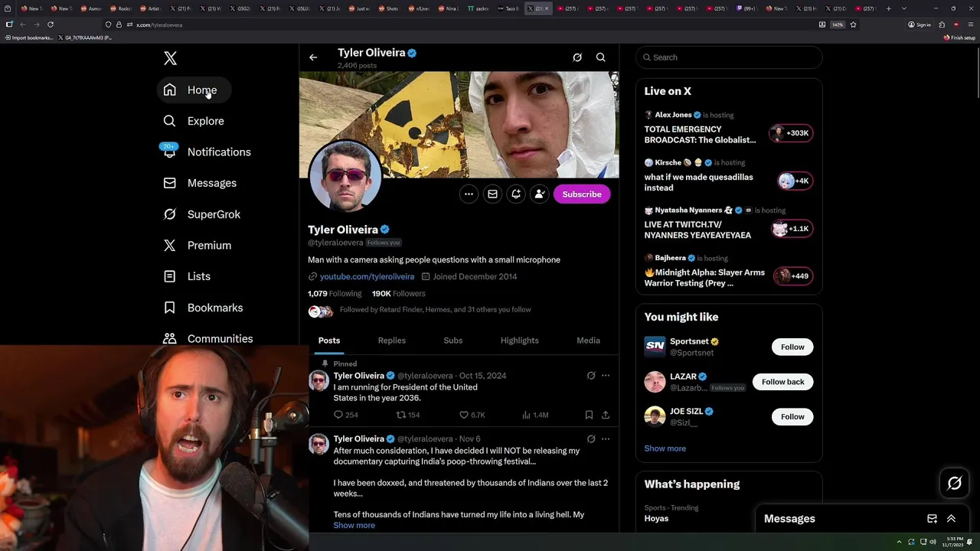This screenshot has width=980, height=551.
Task: Switch to the Media tab
Action: click(x=588, y=341)
